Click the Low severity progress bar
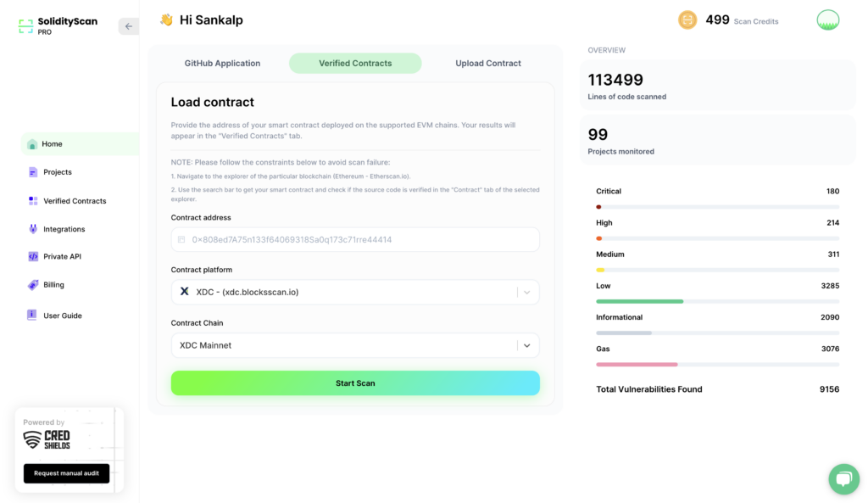The height and width of the screenshot is (503, 868). coord(717,301)
